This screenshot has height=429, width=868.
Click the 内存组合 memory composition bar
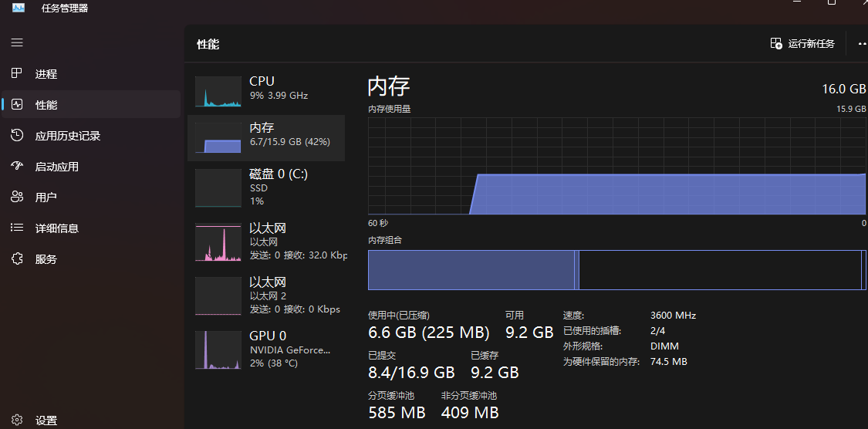(x=616, y=269)
